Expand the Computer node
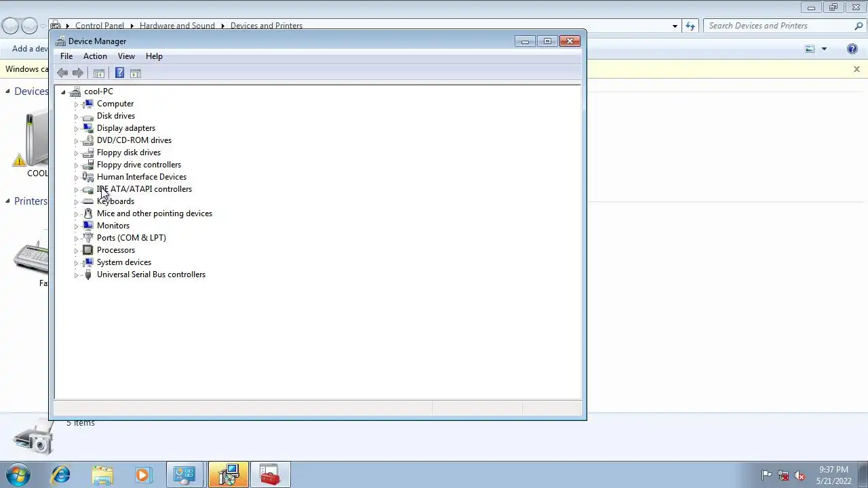 coord(76,104)
